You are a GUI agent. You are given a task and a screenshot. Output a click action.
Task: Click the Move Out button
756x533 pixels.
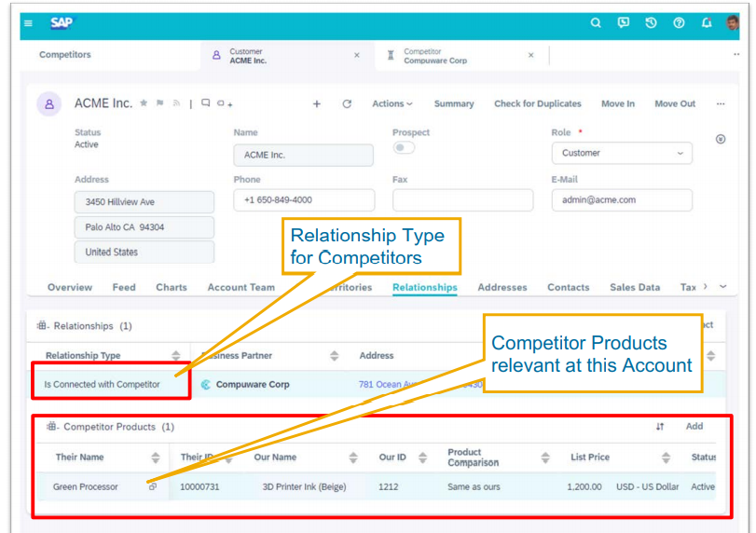click(675, 103)
